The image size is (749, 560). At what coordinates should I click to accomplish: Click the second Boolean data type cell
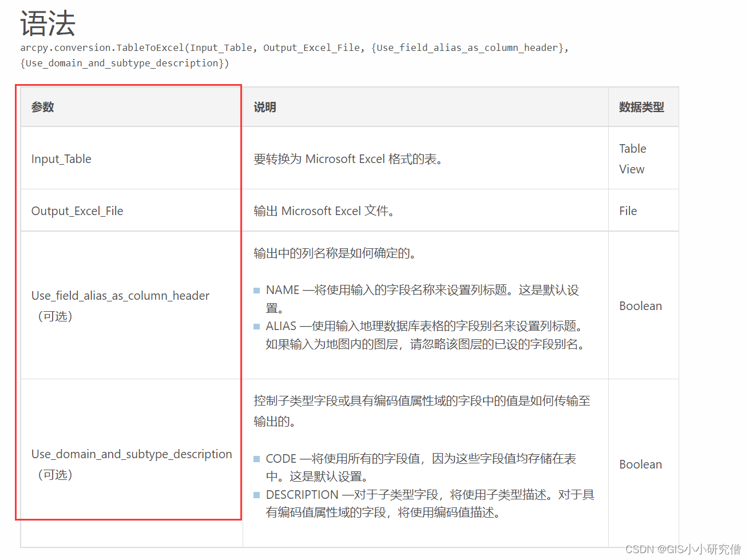point(640,464)
